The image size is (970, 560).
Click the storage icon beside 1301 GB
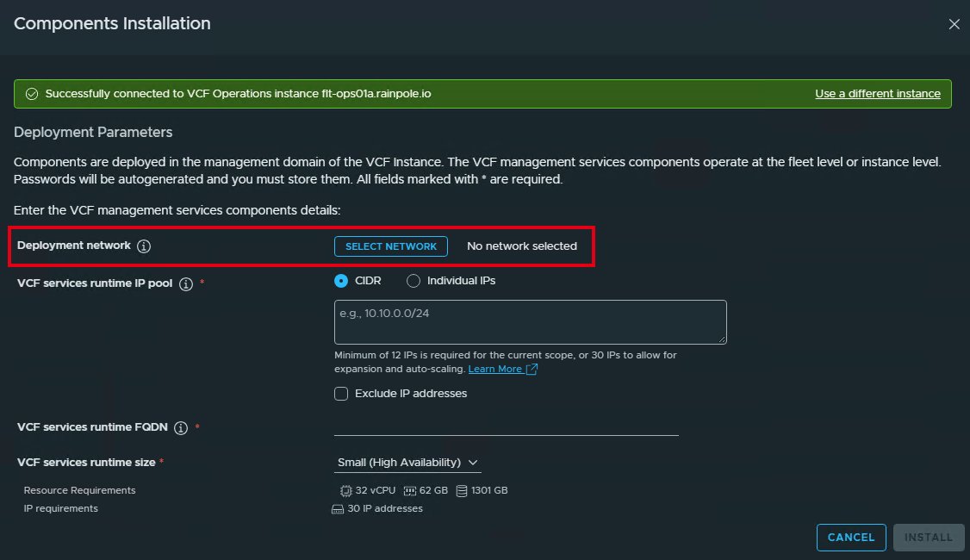tap(462, 491)
